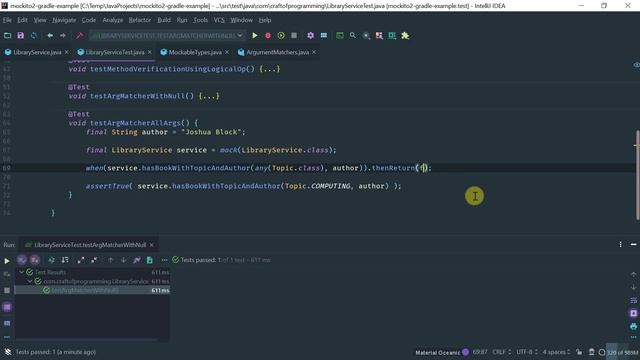The width and height of the screenshot is (640, 360).
Task: Close the LibraryService.java tab
Action: point(67,52)
